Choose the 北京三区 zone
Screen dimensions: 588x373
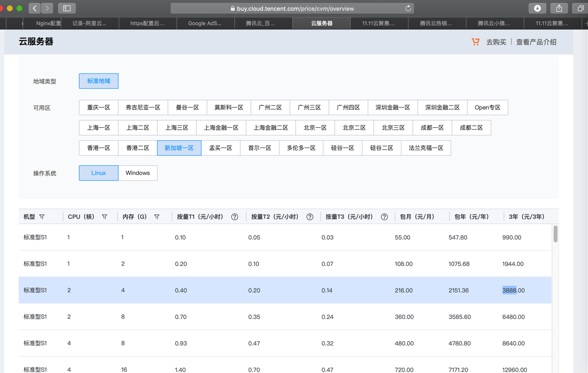[393, 128]
